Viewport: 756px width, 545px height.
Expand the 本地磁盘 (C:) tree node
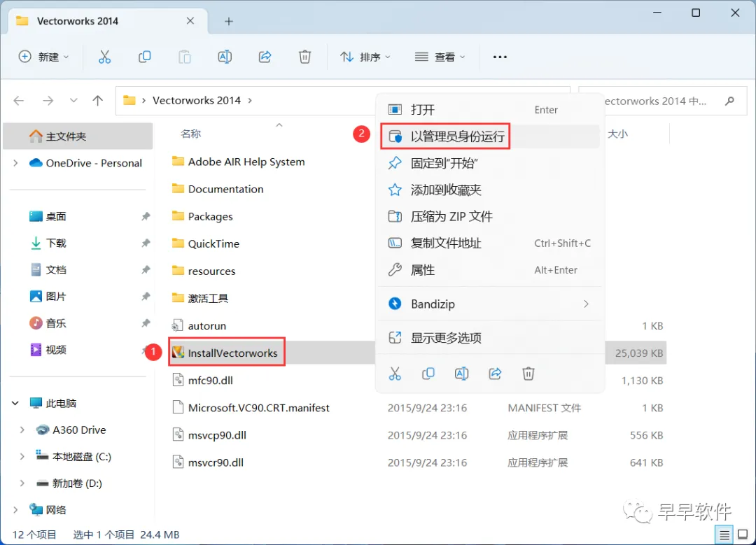click(x=22, y=456)
